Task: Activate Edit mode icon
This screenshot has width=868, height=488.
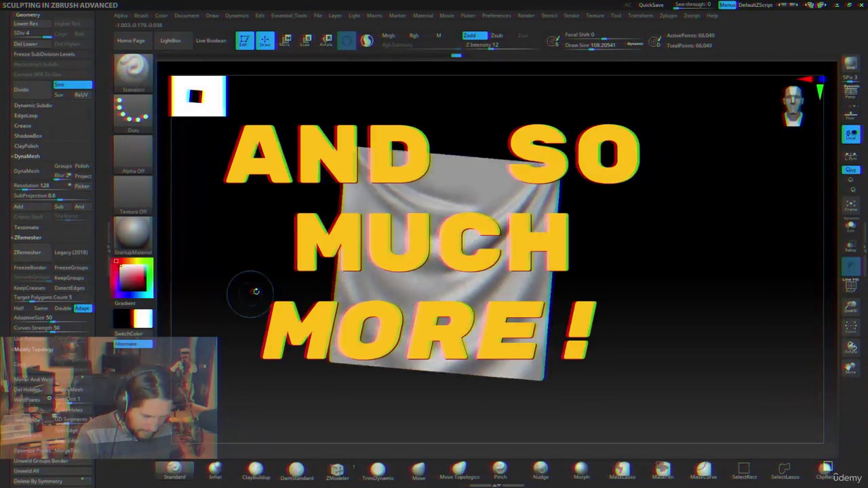Action: coord(244,41)
